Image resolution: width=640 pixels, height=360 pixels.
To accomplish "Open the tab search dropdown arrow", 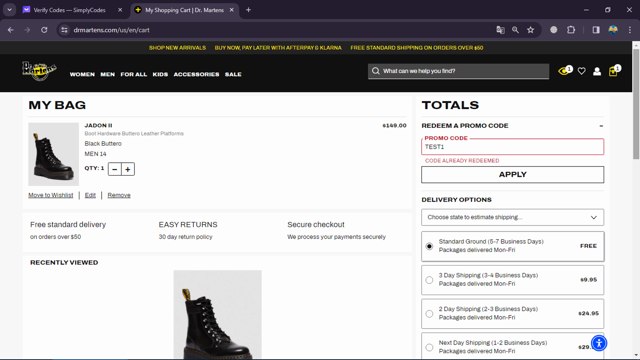I will (x=9, y=10).
